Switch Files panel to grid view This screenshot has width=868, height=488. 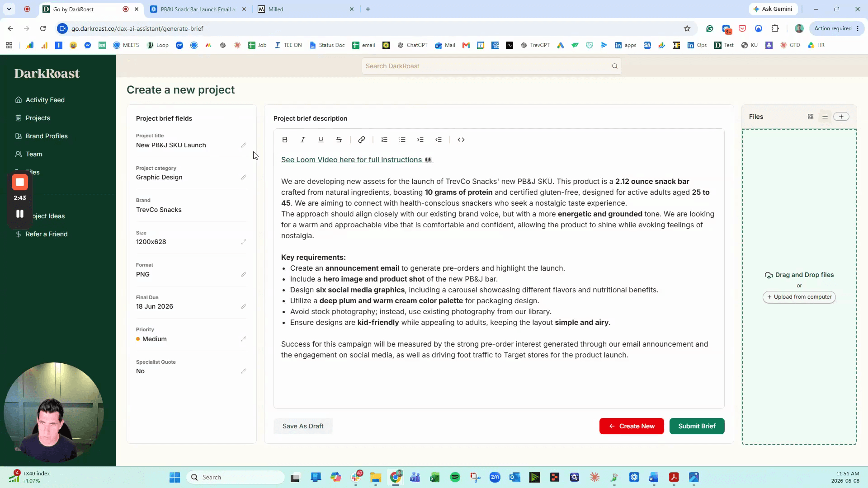(811, 117)
